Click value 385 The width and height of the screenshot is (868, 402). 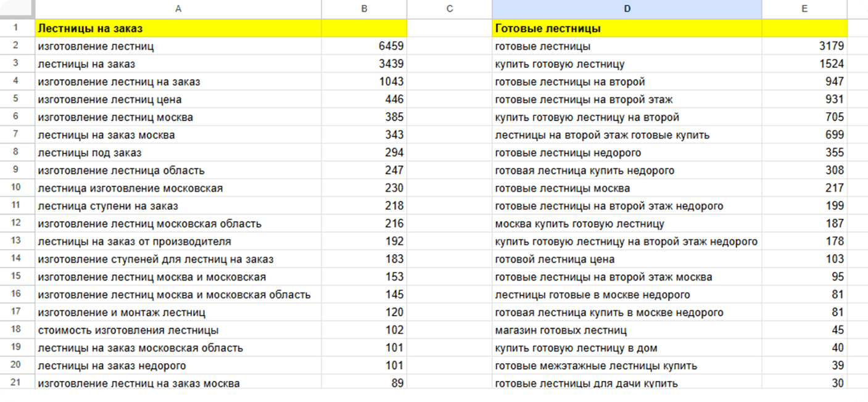pos(364,117)
